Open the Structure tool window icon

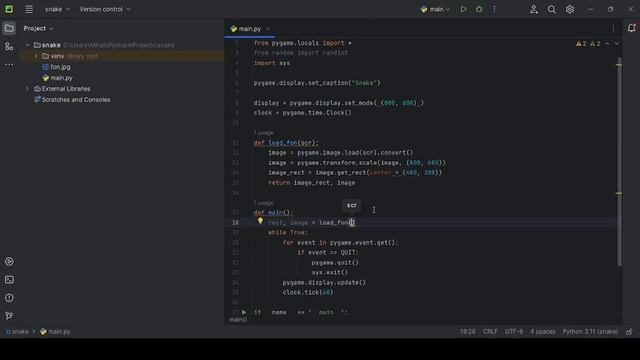[x=9, y=47]
